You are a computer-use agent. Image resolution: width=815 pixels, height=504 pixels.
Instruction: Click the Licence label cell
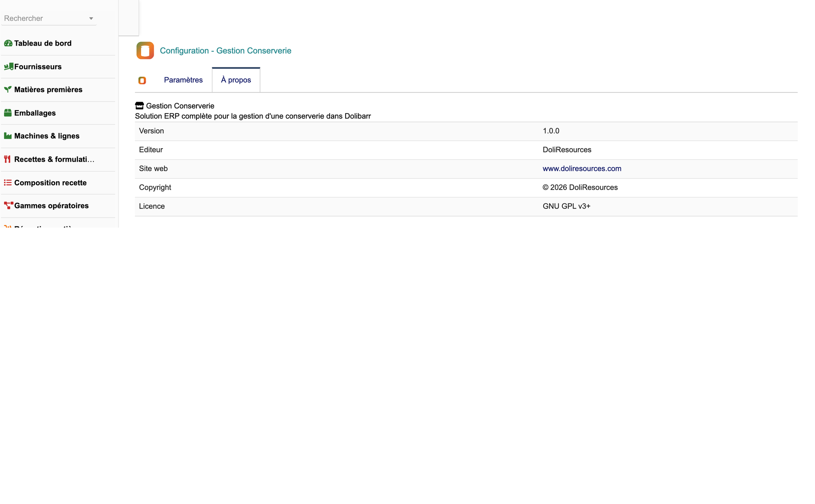tap(337, 206)
